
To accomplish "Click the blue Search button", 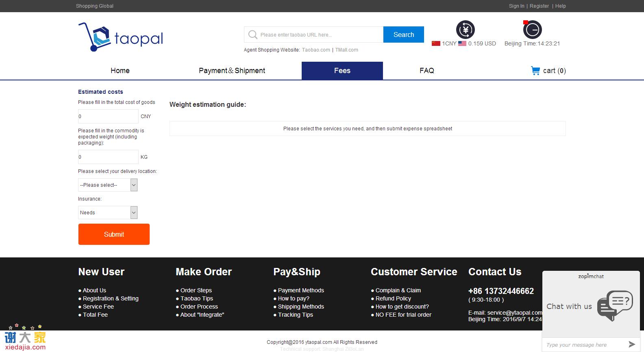I will (403, 35).
